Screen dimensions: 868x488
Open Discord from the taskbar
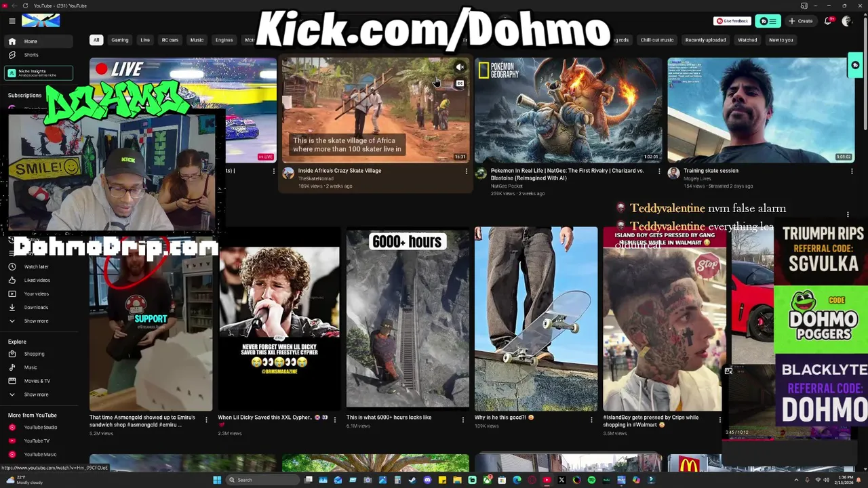pyautogui.click(x=427, y=480)
